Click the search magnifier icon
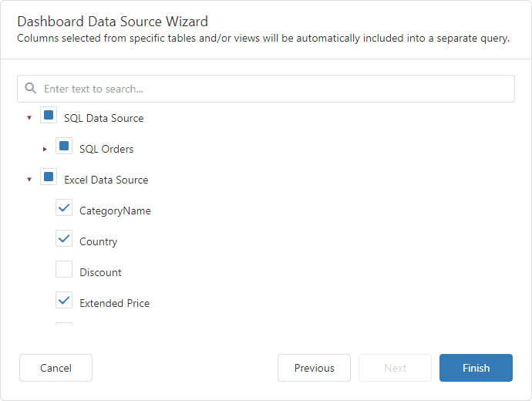Screen dimensions: 532x401 pos(31,89)
